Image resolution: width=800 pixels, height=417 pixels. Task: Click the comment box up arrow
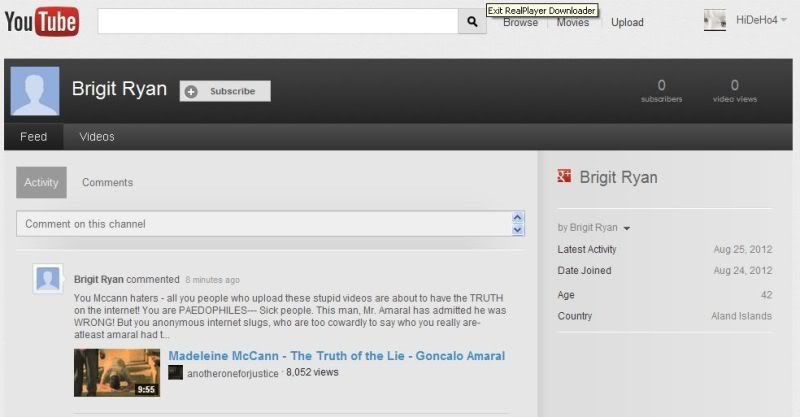click(x=517, y=217)
